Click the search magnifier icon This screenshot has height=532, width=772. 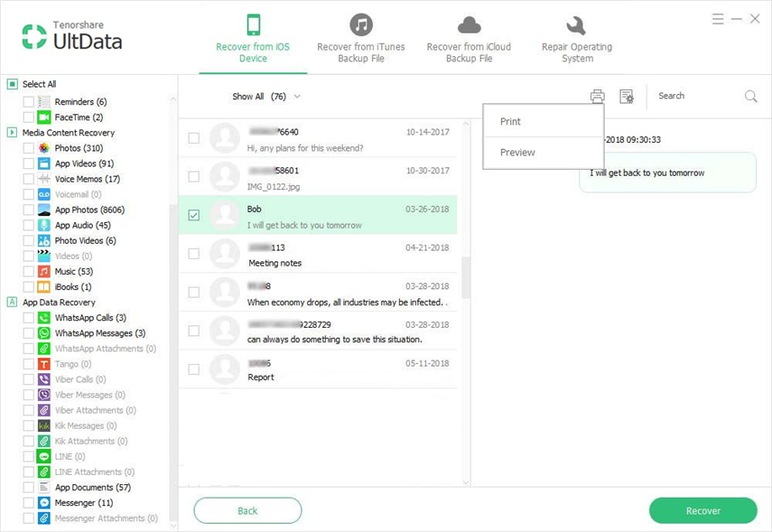749,96
